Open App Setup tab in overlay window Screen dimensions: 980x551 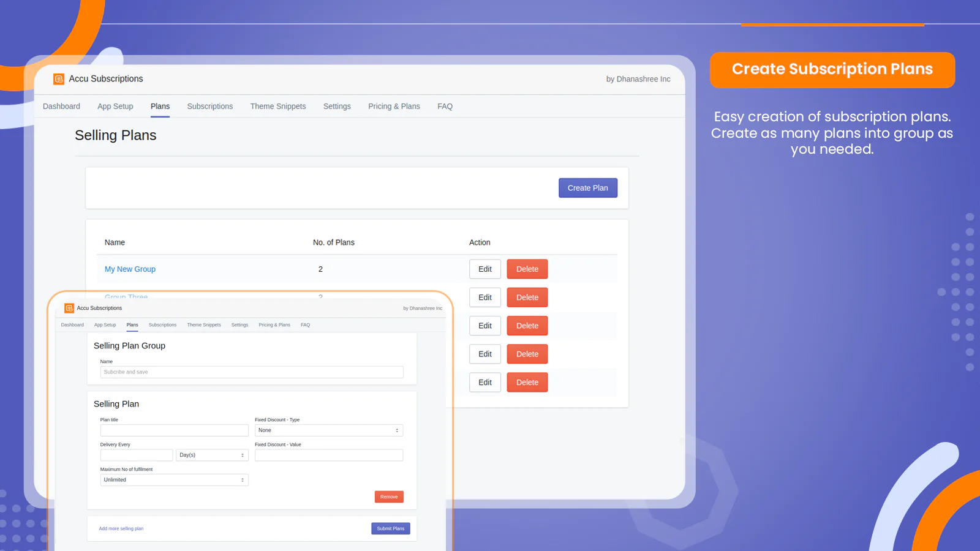click(x=105, y=325)
